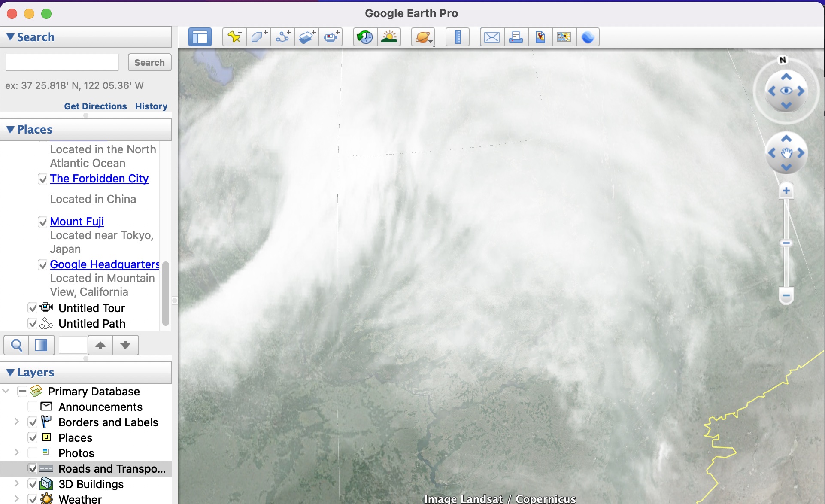Email the current view
This screenshot has height=504, width=825.
pos(492,37)
